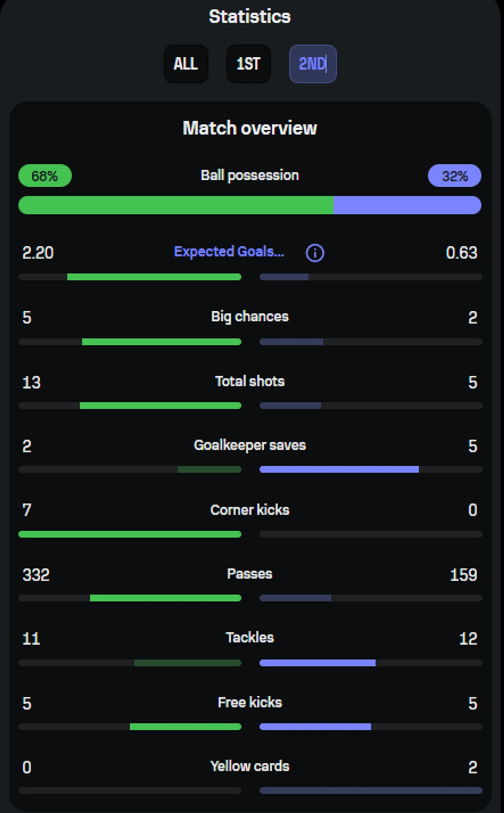Click the 68% possession badge
This screenshot has height=813, width=504.
45,176
